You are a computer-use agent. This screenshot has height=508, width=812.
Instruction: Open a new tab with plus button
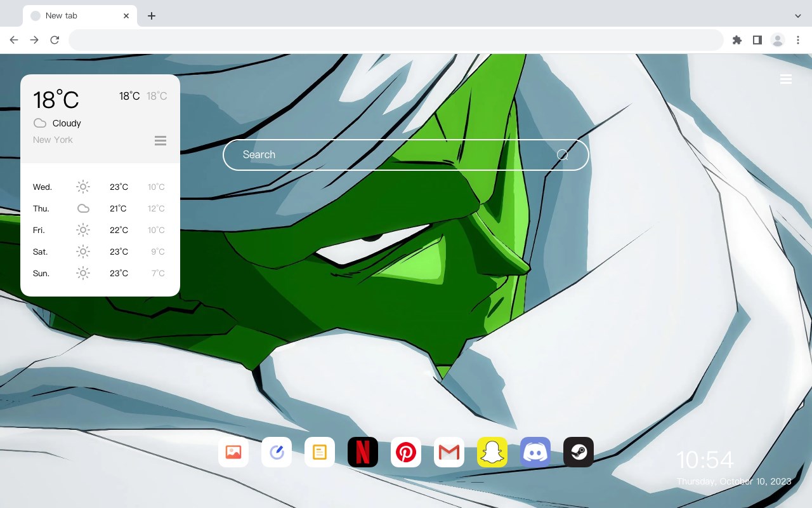point(151,16)
